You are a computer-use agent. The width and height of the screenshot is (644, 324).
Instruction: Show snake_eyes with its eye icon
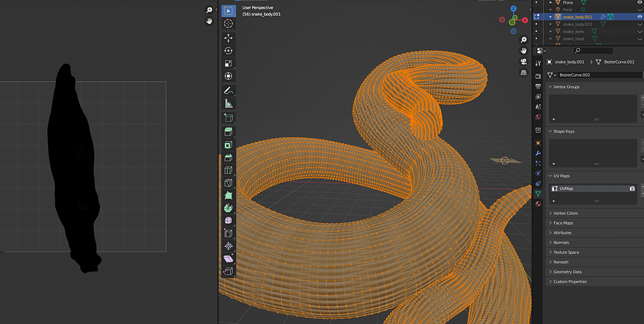point(640,31)
